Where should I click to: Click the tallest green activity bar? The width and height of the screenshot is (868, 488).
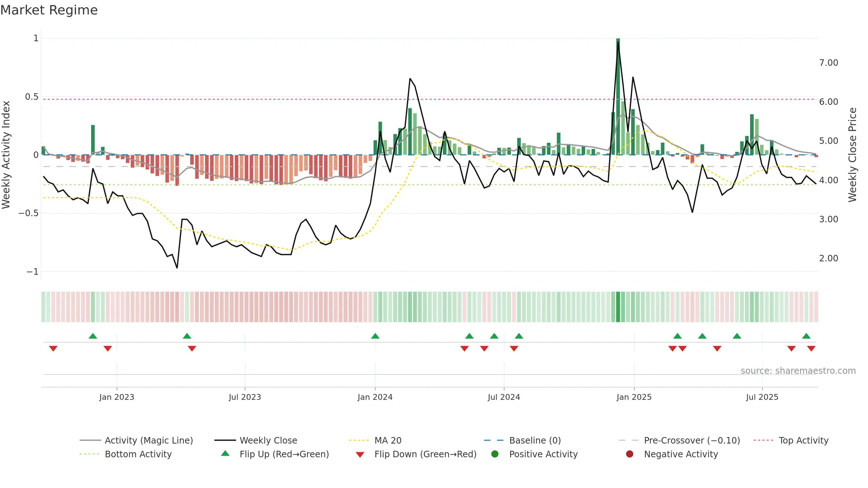(618, 97)
